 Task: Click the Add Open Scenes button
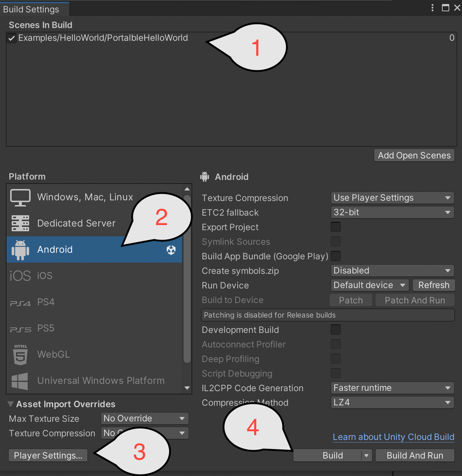[x=414, y=156]
